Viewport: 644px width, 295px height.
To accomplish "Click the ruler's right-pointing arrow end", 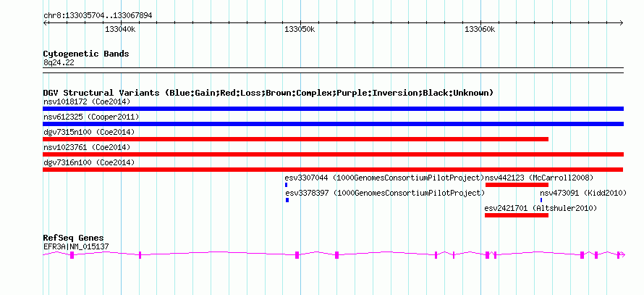I will [x=622, y=22].
